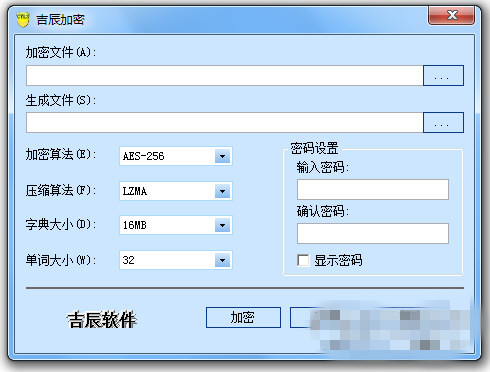
Task: Browse for file to encrypt (加密文件 ...)
Action: 443,76
